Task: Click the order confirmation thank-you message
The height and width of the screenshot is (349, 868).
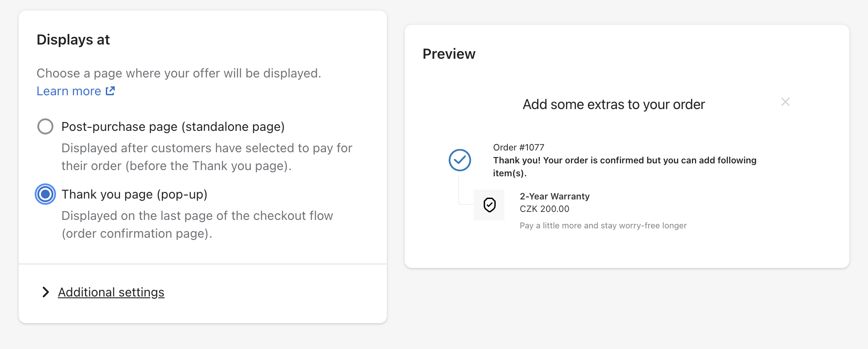Action: (x=624, y=166)
